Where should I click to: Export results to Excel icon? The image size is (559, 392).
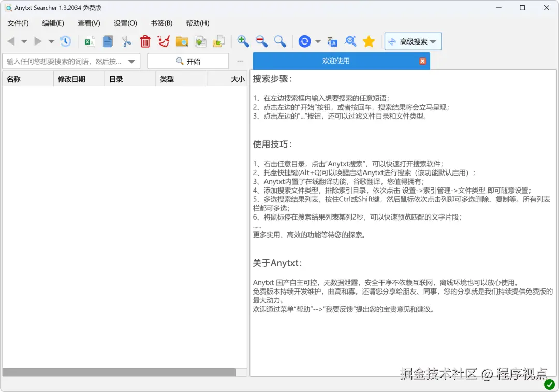[90, 41]
